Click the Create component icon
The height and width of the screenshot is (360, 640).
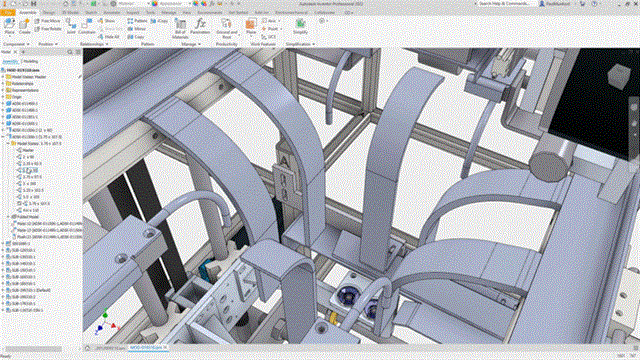coord(24,26)
